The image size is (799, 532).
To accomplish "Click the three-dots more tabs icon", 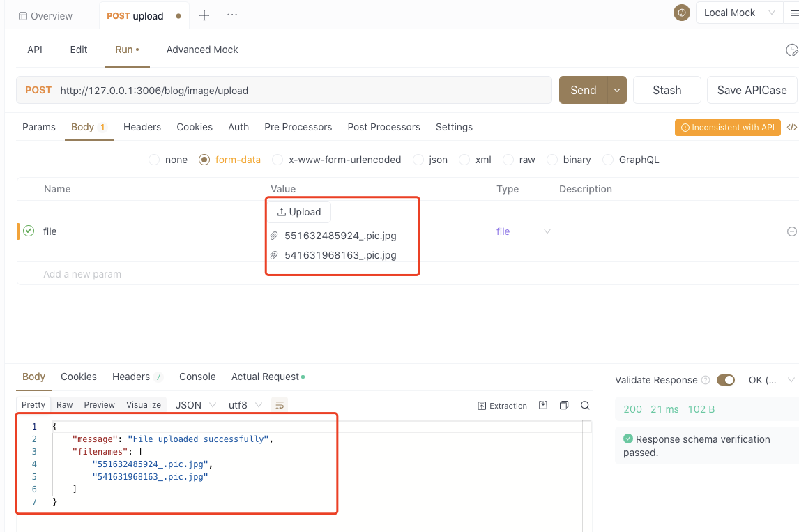I will [x=232, y=15].
